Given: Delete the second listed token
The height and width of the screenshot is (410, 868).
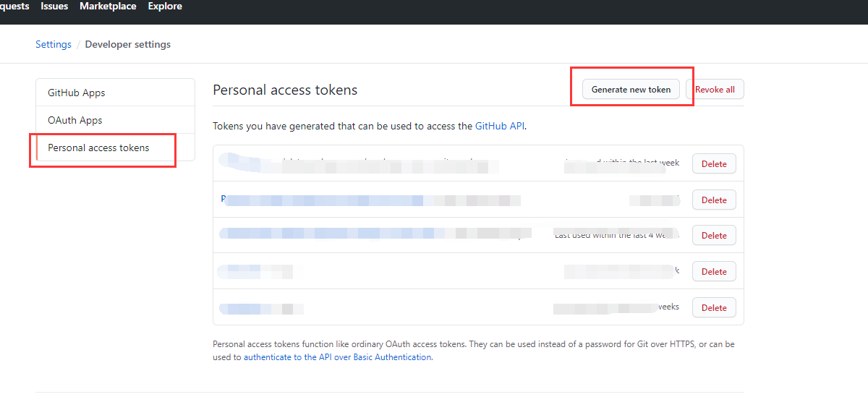Looking at the screenshot, I should pyautogui.click(x=714, y=200).
